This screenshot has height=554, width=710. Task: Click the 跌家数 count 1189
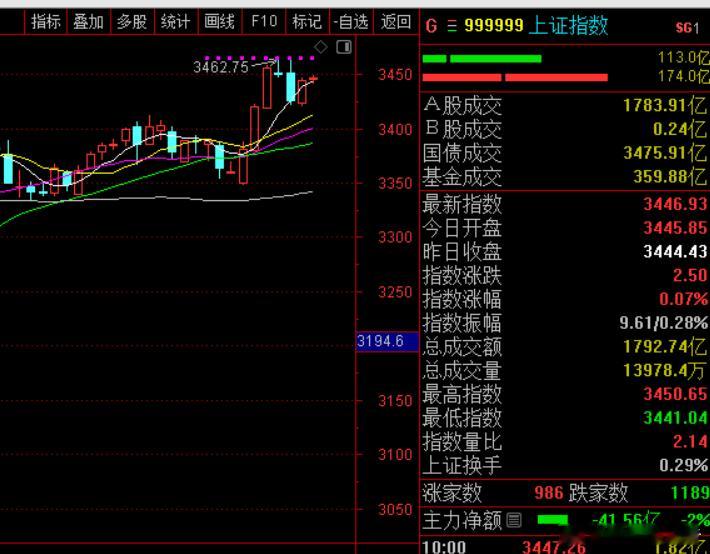[690, 492]
